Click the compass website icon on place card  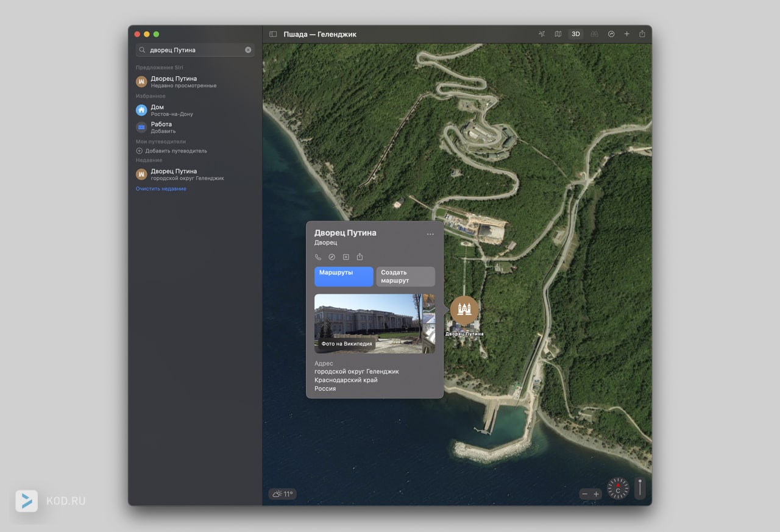[332, 257]
